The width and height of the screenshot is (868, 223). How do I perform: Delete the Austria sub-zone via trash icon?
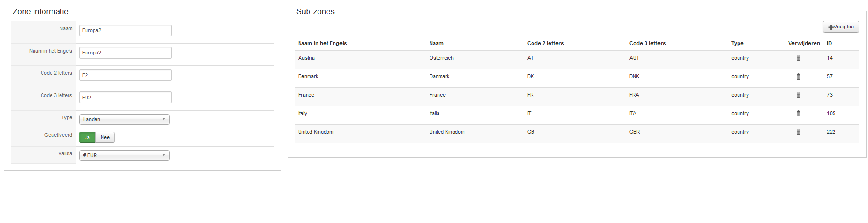tap(799, 58)
